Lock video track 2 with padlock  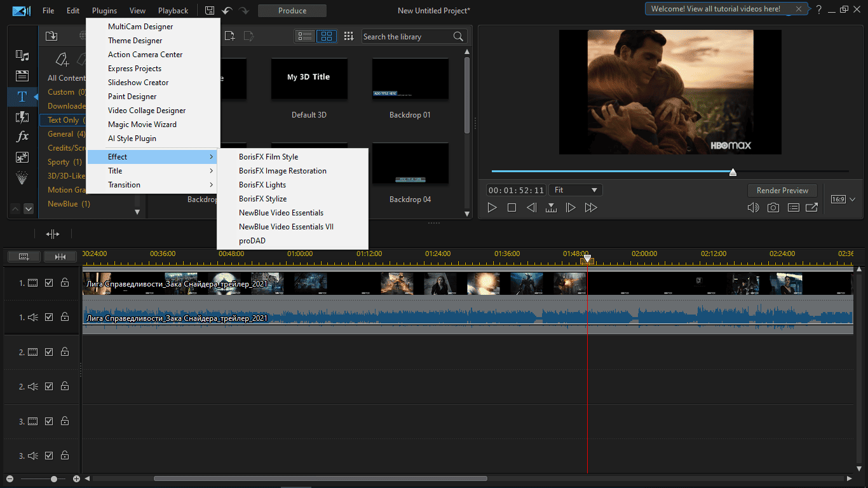click(x=65, y=352)
